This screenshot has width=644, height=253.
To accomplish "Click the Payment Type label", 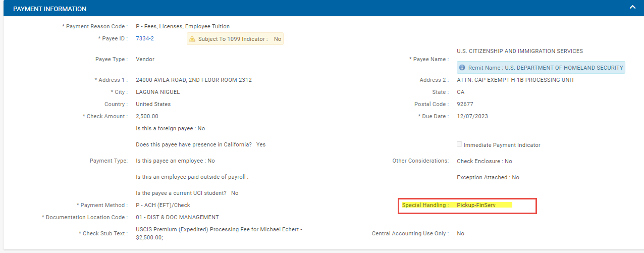I will [x=109, y=161].
